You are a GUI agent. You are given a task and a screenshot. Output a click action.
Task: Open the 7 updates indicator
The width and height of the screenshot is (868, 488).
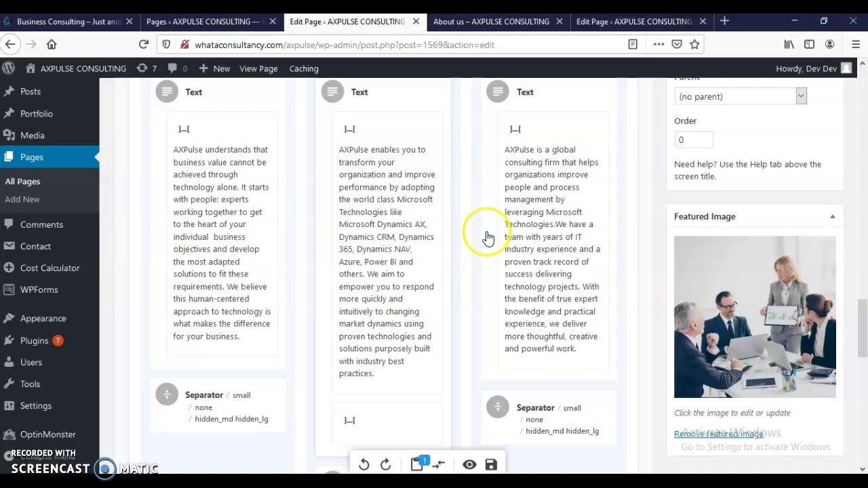pyautogui.click(x=146, y=68)
